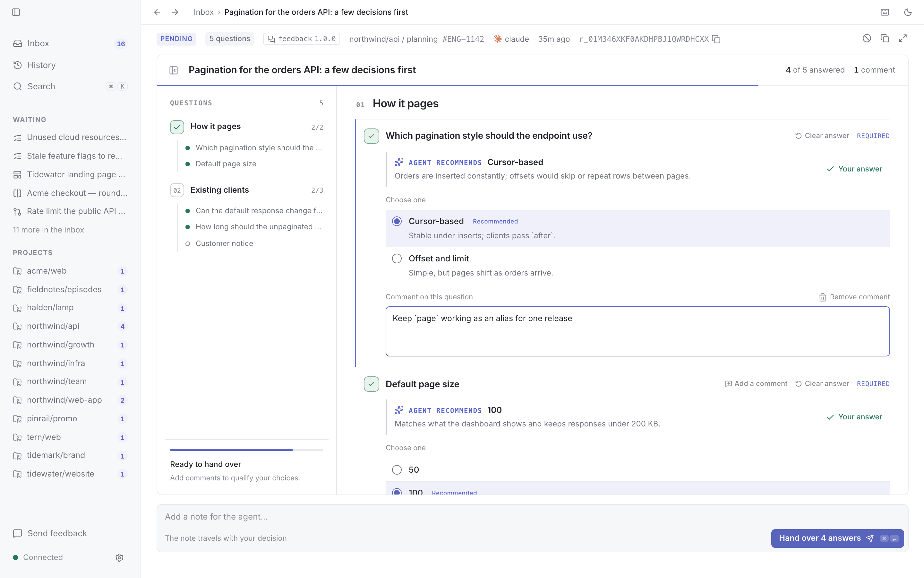The height and width of the screenshot is (578, 924).
Task: Click Hand over 4 answers button
Action: (x=837, y=538)
